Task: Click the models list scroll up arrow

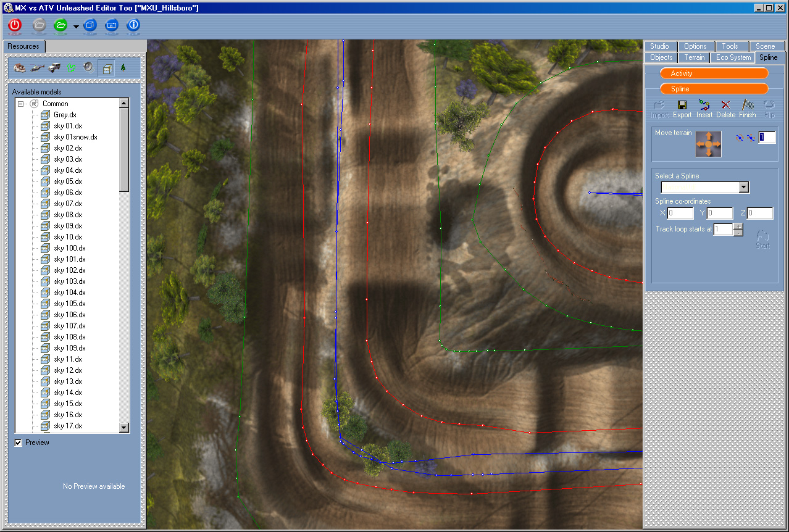Action: point(124,104)
